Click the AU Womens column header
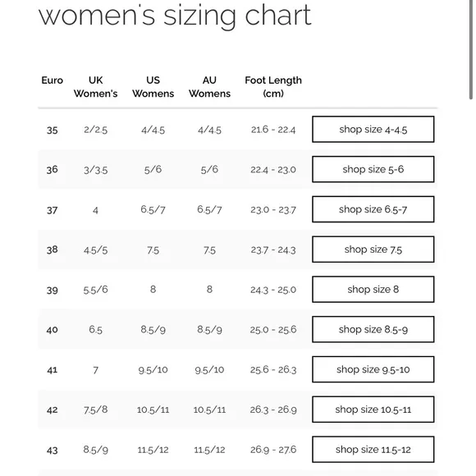Image resolution: width=476 pixels, height=476 pixels. (x=209, y=87)
